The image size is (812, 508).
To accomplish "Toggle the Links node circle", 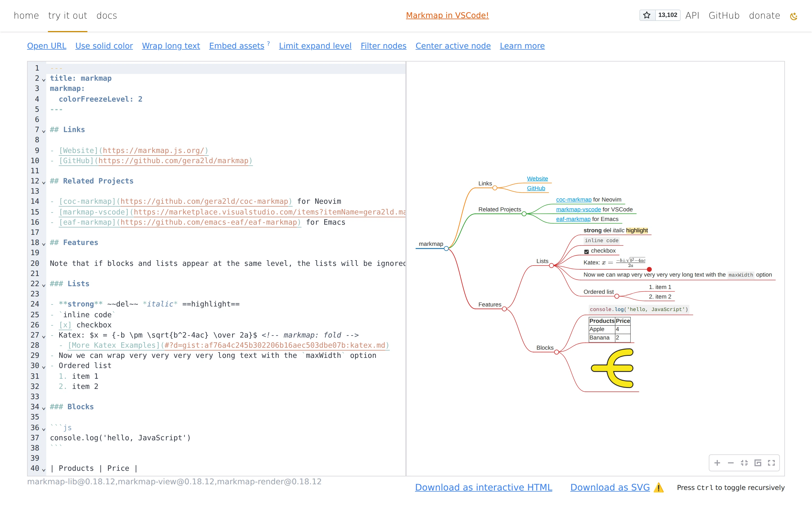I will tap(495, 188).
